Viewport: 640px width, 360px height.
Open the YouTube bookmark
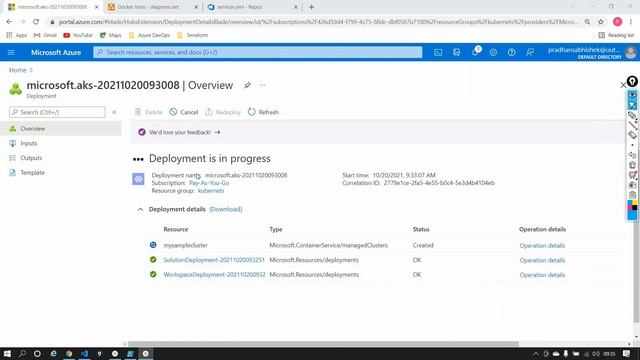point(78,35)
